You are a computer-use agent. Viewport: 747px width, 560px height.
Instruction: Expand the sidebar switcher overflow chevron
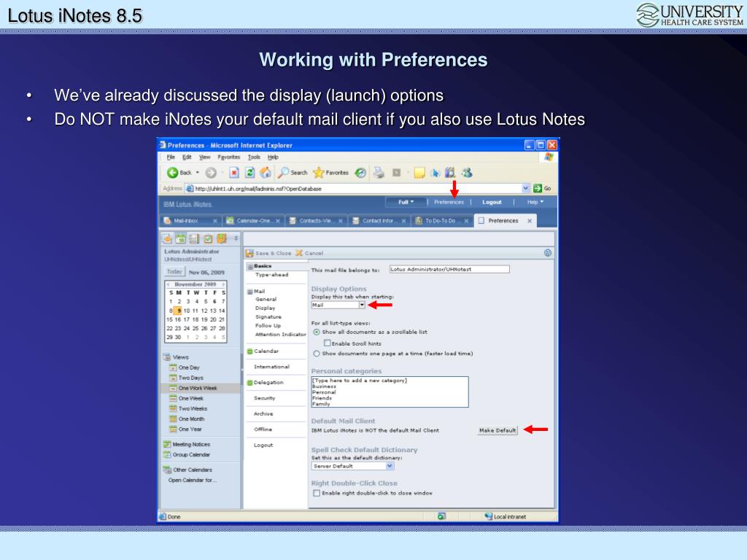236,238
